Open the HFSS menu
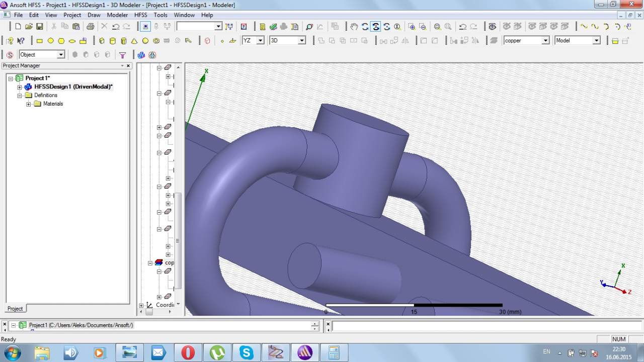This screenshot has height=362, width=644. coord(140,15)
